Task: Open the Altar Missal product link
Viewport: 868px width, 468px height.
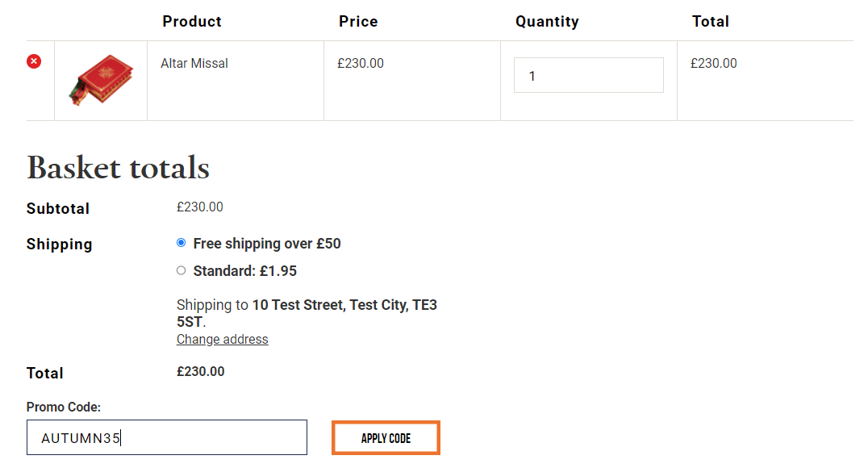Action: (194, 63)
